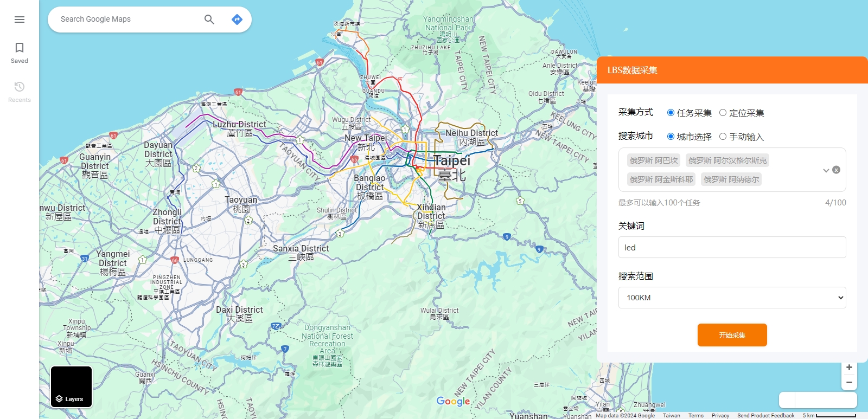Screen dimensions: 868x419
Task: Click the route 66 shield near Zhongli
Action: 175,260
